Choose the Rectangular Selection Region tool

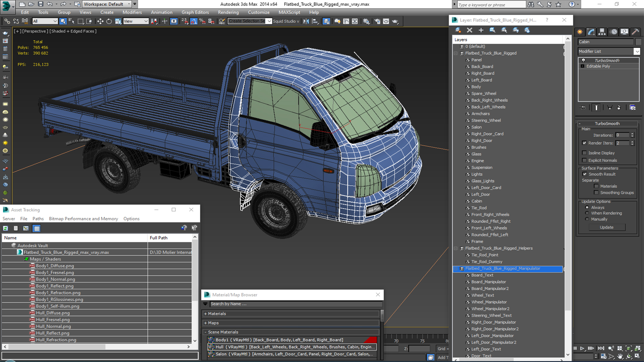pos(80,21)
